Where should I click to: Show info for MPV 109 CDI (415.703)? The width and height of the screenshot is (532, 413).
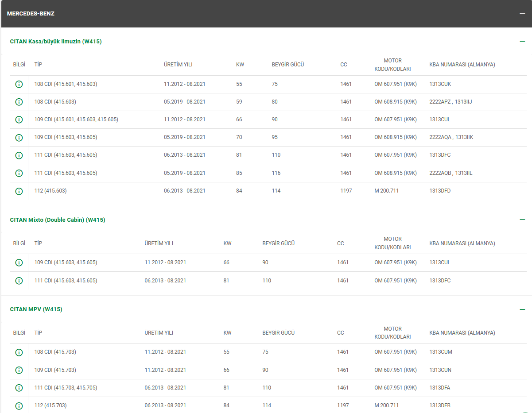pos(19,370)
